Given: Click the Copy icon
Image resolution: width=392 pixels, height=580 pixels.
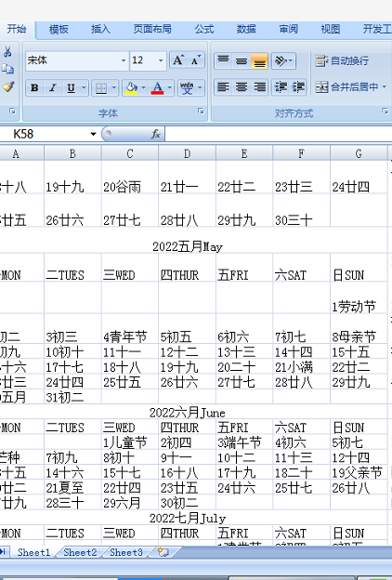Looking at the screenshot, I should (x=7, y=69).
